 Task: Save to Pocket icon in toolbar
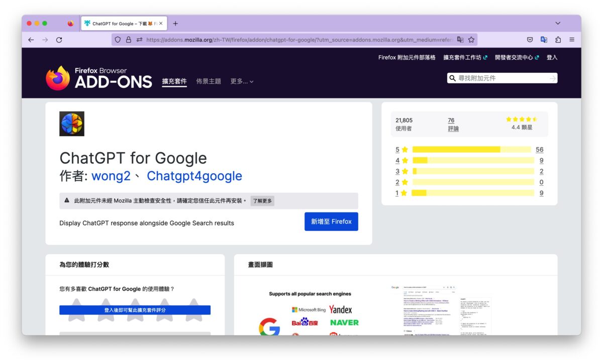point(530,40)
